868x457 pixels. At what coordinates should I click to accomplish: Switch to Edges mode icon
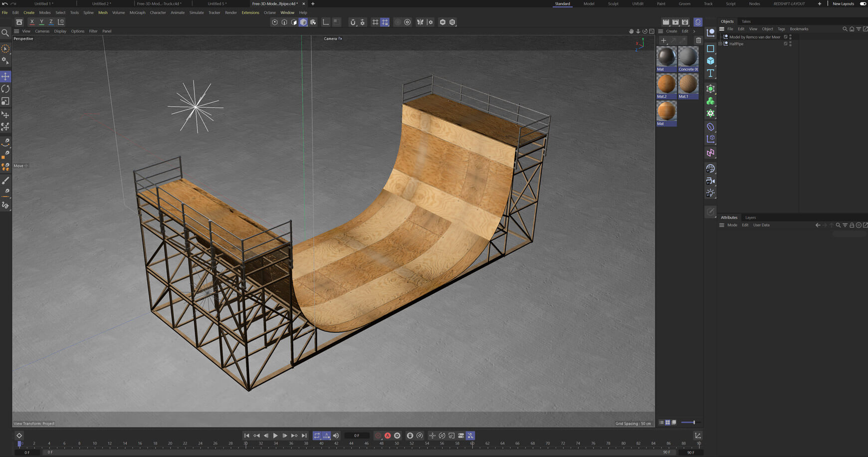[284, 22]
